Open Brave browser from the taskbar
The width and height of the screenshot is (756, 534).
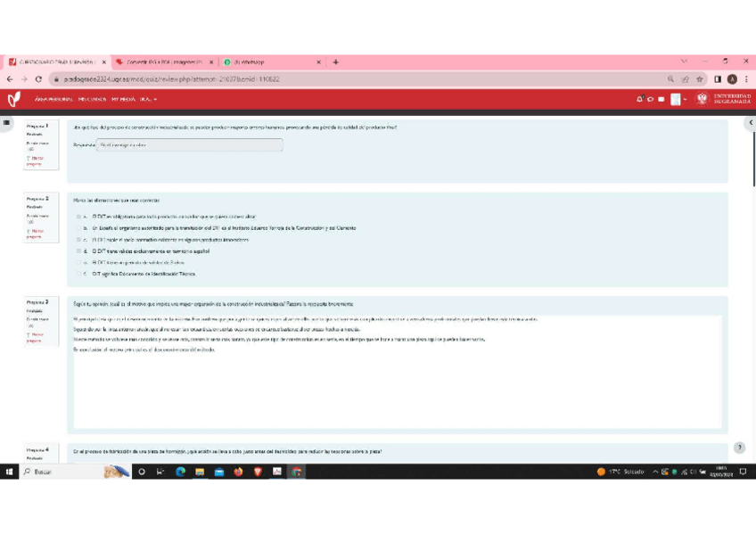tap(258, 472)
